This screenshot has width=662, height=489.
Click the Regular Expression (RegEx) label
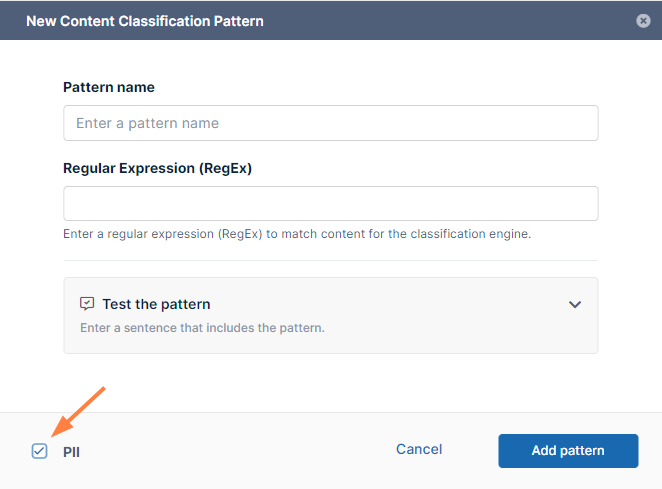157,168
